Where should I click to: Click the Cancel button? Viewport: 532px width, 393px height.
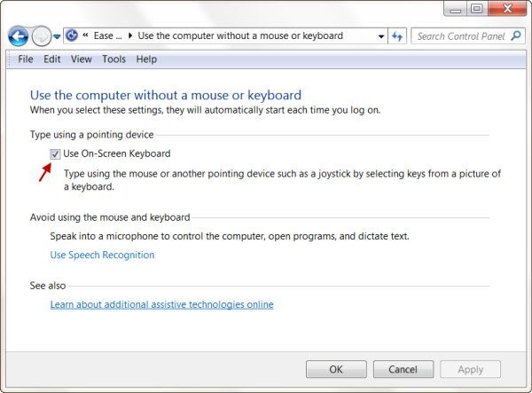pyautogui.click(x=403, y=369)
